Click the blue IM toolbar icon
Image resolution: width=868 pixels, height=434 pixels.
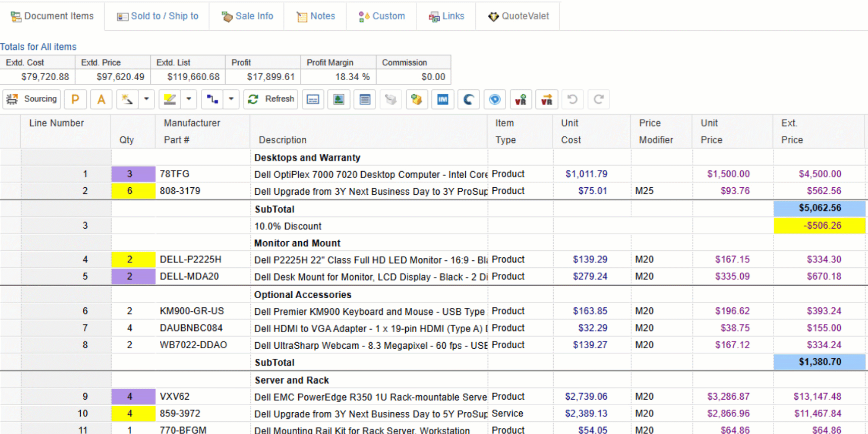[443, 99]
